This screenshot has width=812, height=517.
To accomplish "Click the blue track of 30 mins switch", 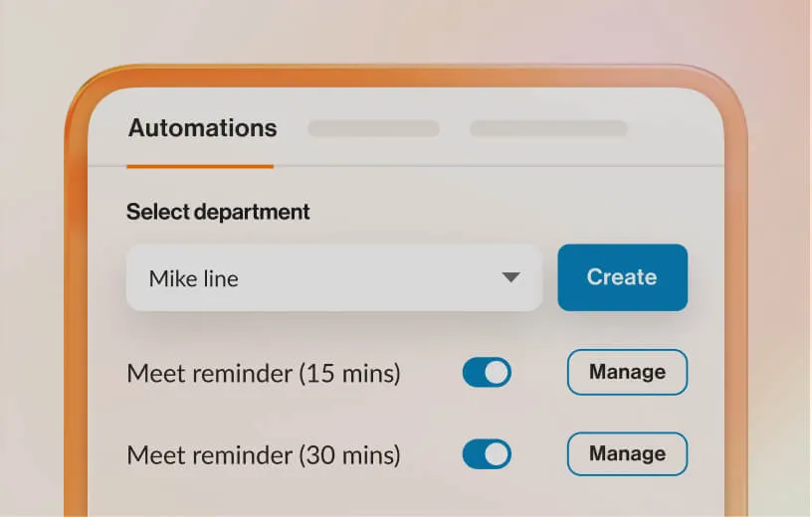I will click(473, 454).
